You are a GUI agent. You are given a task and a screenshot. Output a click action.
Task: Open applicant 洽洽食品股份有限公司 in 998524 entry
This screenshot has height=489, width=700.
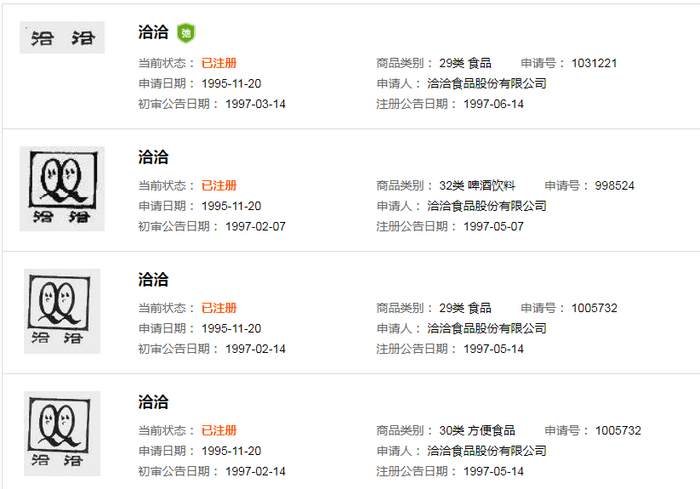[487, 206]
